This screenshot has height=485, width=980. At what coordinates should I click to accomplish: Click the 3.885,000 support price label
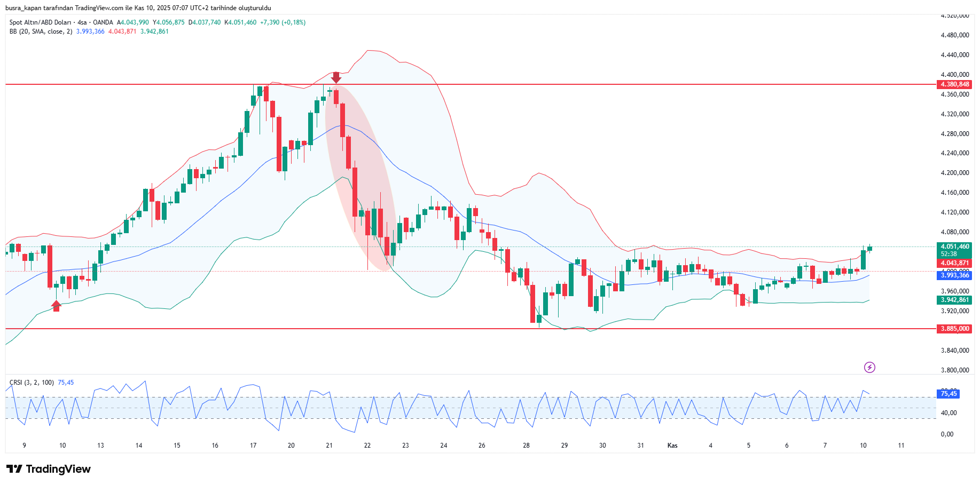954,329
